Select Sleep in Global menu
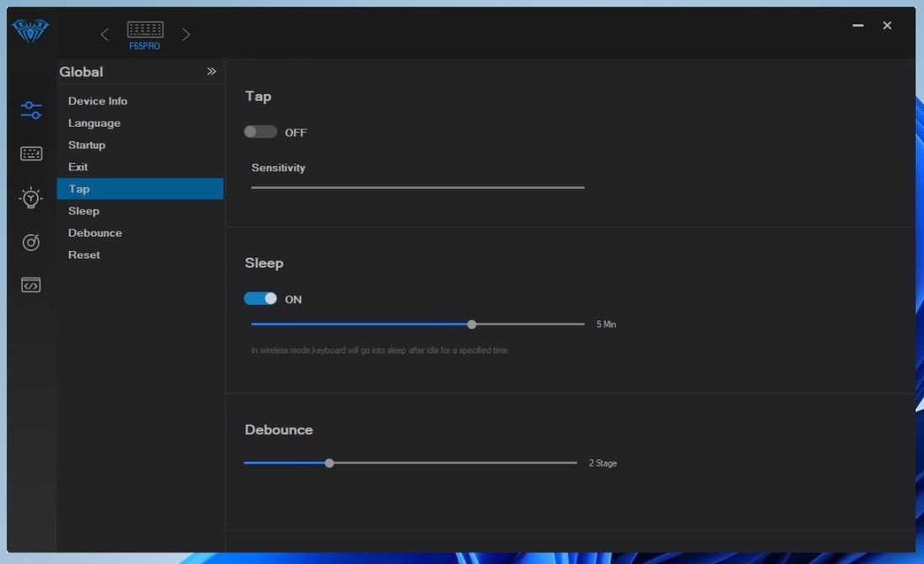 pyautogui.click(x=140, y=211)
